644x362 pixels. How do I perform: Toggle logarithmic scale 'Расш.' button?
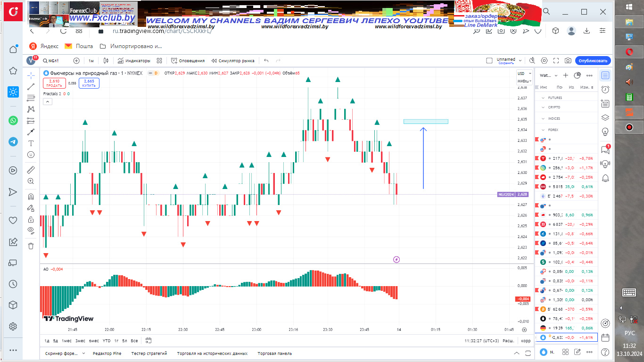pos(508,341)
